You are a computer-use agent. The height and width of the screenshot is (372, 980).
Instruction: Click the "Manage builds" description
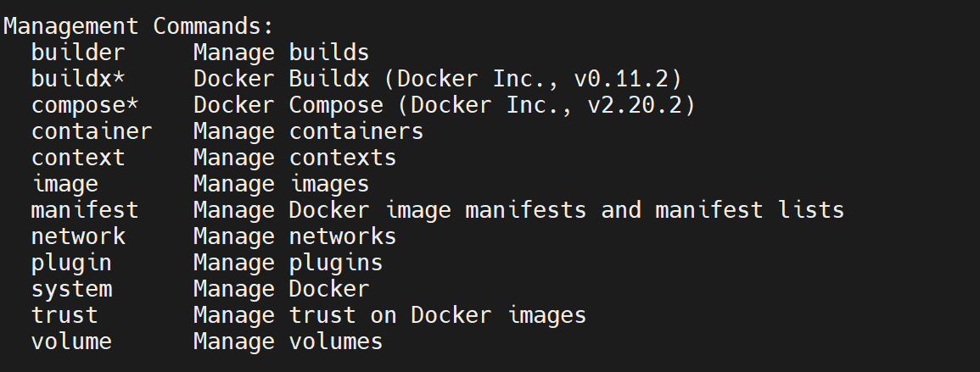(x=281, y=53)
